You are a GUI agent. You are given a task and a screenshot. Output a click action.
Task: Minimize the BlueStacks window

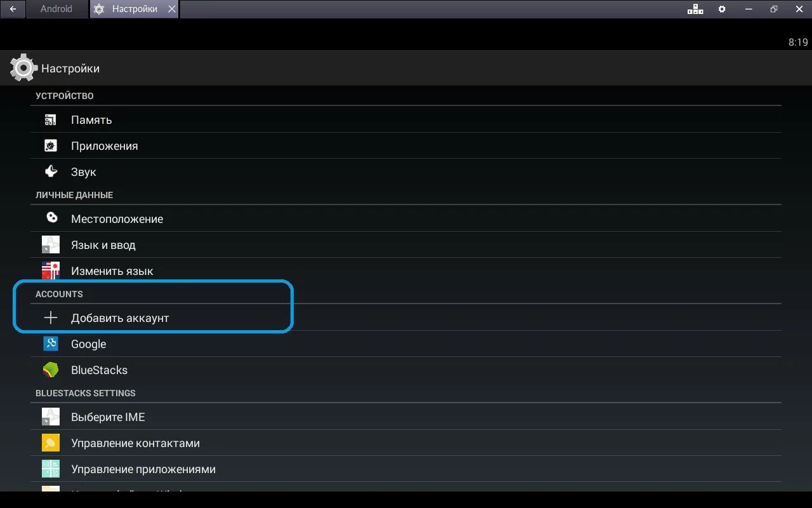point(749,9)
